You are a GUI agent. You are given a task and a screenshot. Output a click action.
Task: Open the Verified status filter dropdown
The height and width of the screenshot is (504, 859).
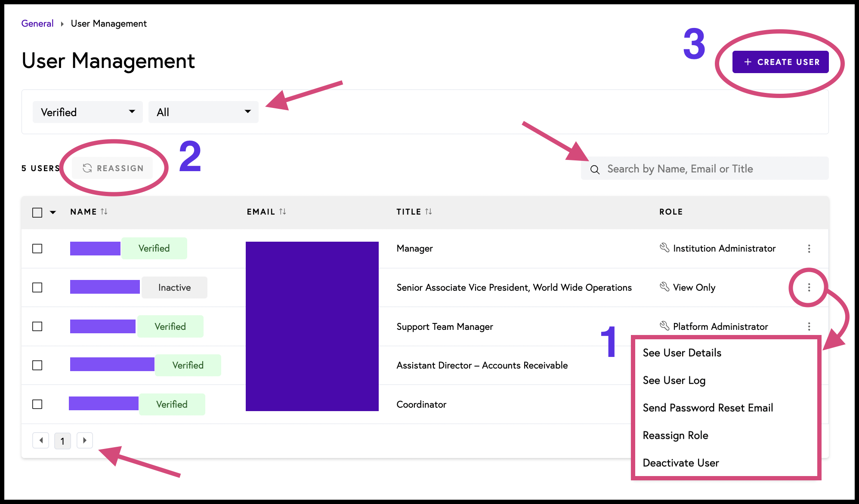[x=88, y=112]
